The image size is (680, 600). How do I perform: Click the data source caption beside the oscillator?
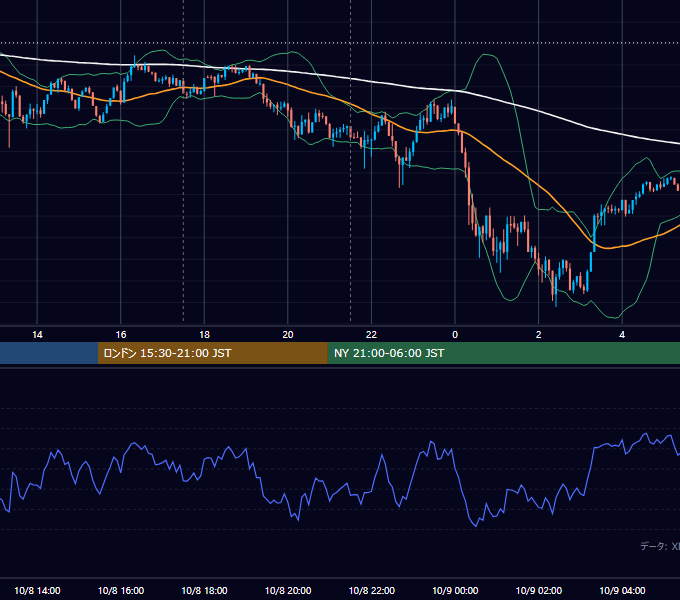(x=660, y=546)
